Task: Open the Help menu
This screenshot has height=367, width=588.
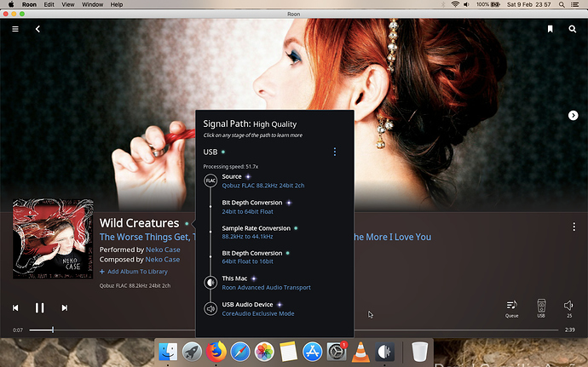Action: point(116,4)
